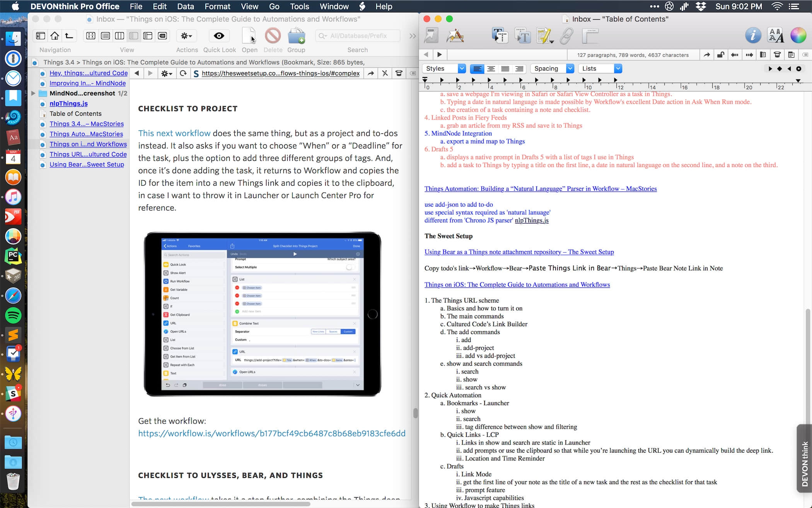The height and width of the screenshot is (508, 812).
Task: Toggle the sidebar panel button in Navigation
Action: [41, 36]
